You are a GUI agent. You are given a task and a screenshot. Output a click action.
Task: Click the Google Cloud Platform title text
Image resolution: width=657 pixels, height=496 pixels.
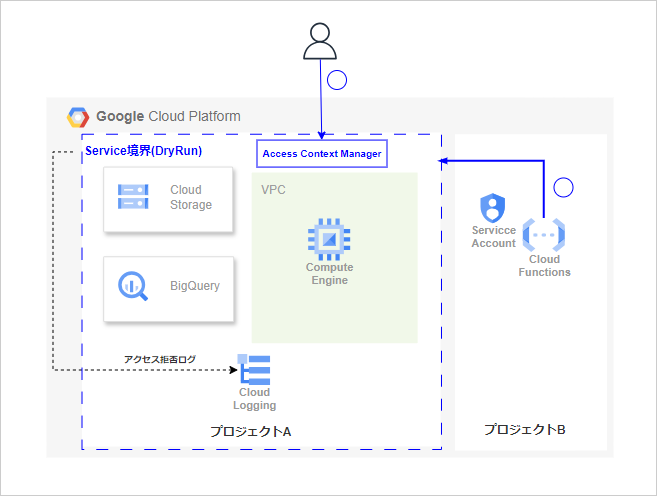[168, 116]
